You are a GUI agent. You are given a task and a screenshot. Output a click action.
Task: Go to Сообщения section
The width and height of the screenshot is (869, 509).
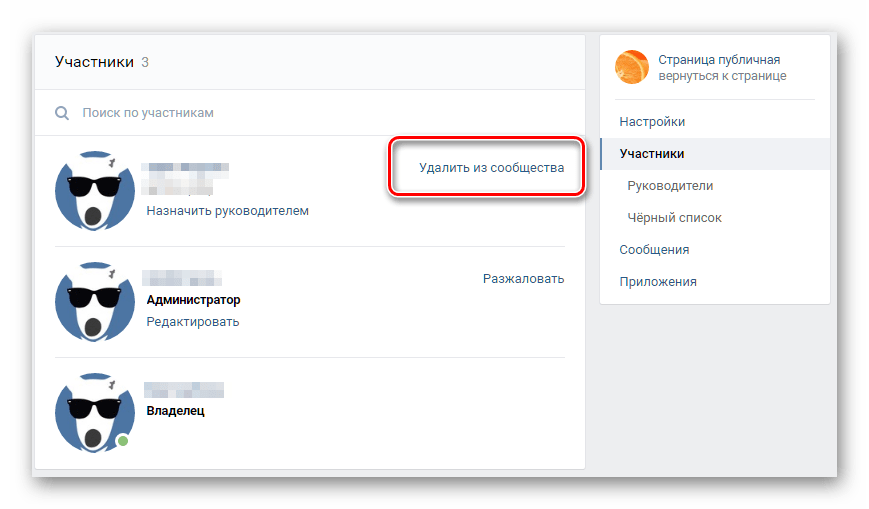tap(654, 250)
